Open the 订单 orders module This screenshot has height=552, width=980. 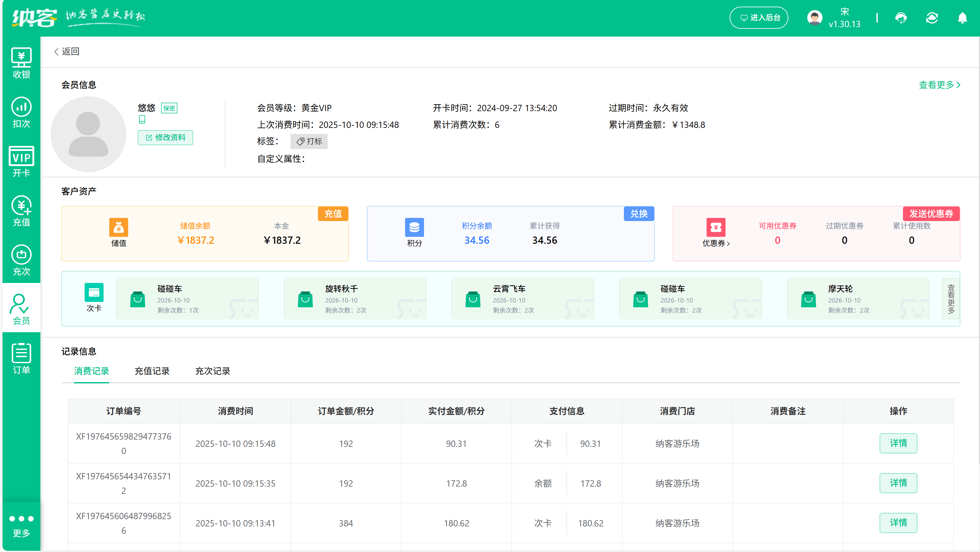pyautogui.click(x=21, y=357)
